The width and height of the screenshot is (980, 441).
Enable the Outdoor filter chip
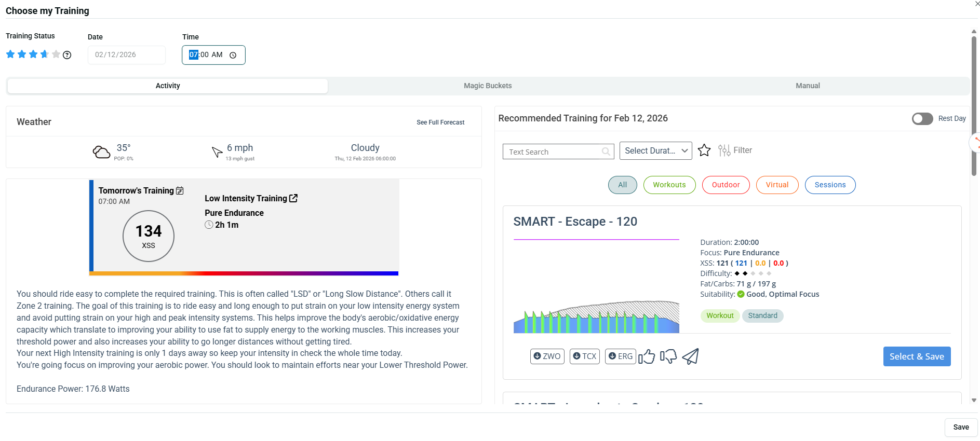click(726, 185)
